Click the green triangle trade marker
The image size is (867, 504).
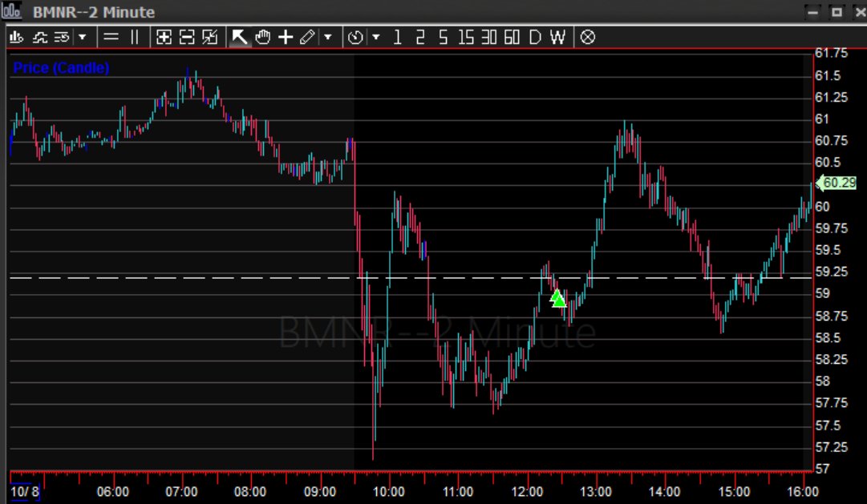pyautogui.click(x=558, y=298)
